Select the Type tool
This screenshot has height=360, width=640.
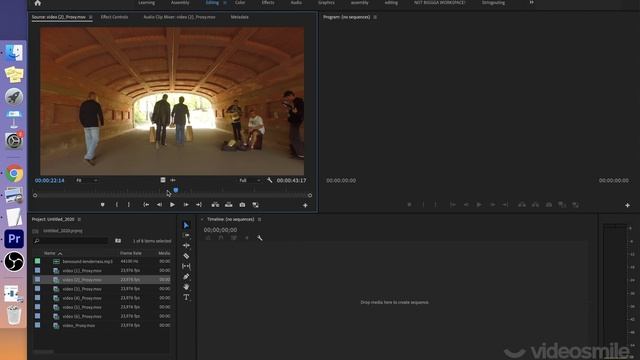[x=186, y=298]
